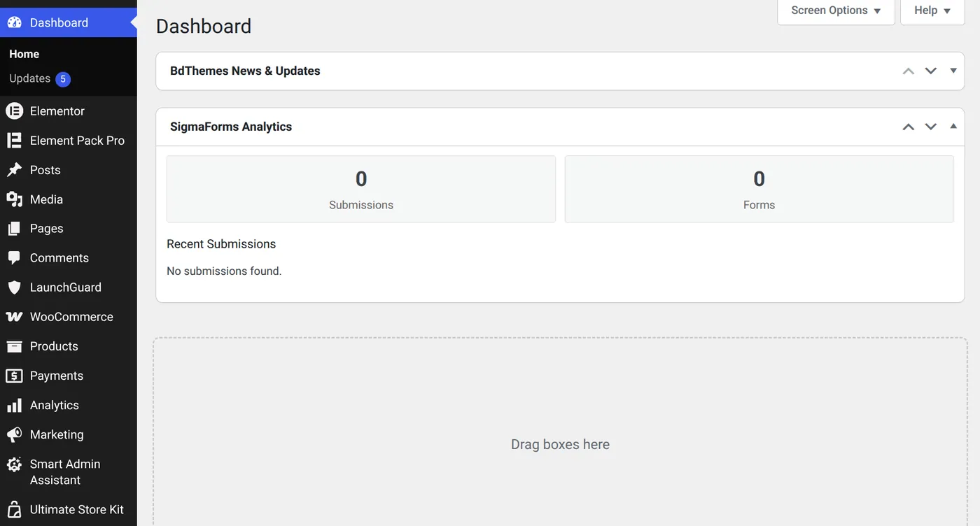Open the Updates submenu link
This screenshot has width=980, height=526.
29,78
